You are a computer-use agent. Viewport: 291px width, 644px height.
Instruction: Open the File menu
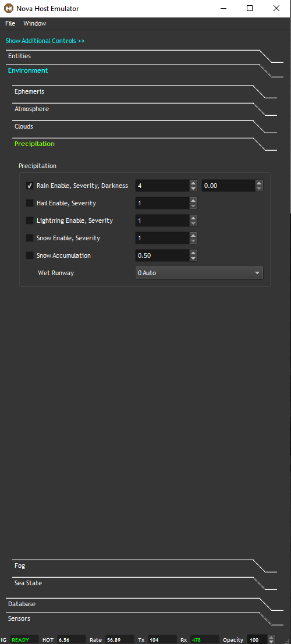(10, 23)
